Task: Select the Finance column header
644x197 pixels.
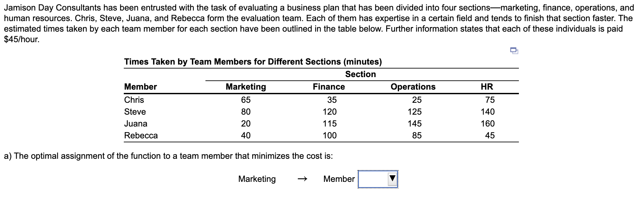Action: (x=329, y=87)
